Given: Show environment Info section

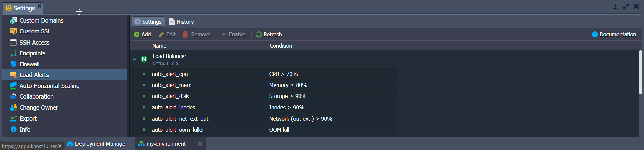Looking at the screenshot, I should pos(24,130).
